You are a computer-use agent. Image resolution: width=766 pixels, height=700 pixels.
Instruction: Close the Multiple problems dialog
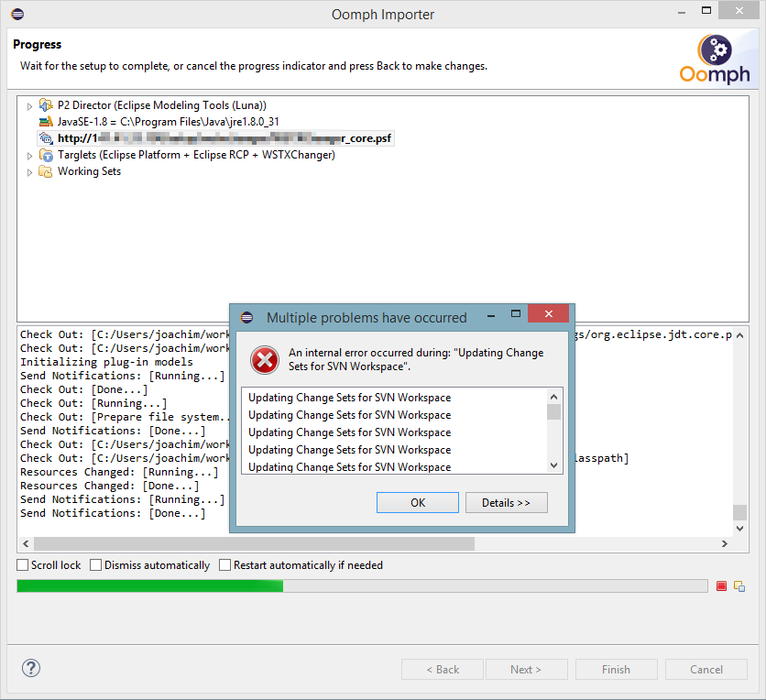pos(548,313)
